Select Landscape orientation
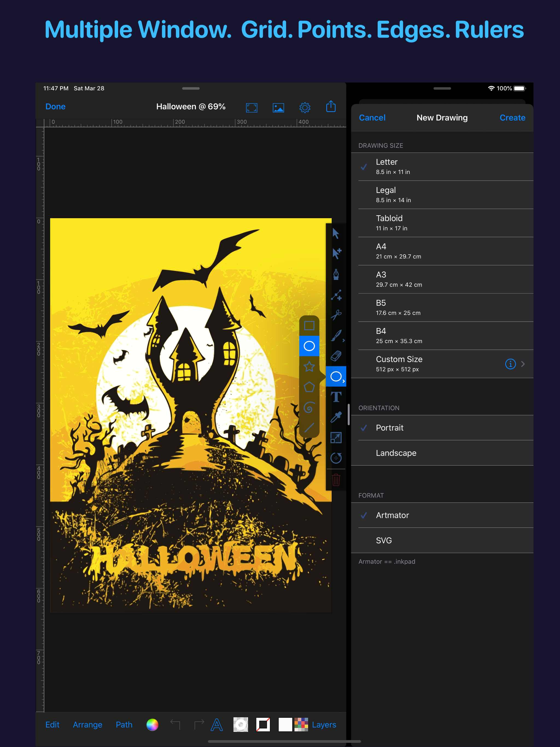560x747 pixels. tap(442, 453)
